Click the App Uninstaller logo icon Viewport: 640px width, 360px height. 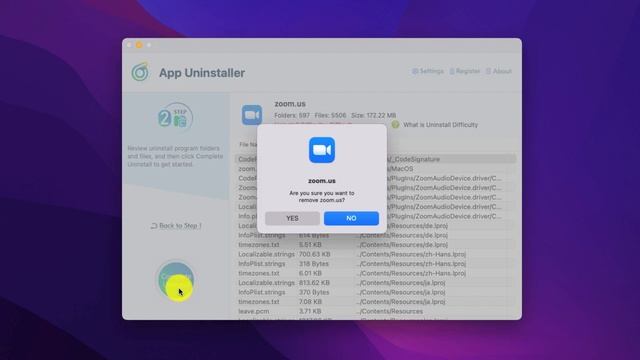coord(140,72)
